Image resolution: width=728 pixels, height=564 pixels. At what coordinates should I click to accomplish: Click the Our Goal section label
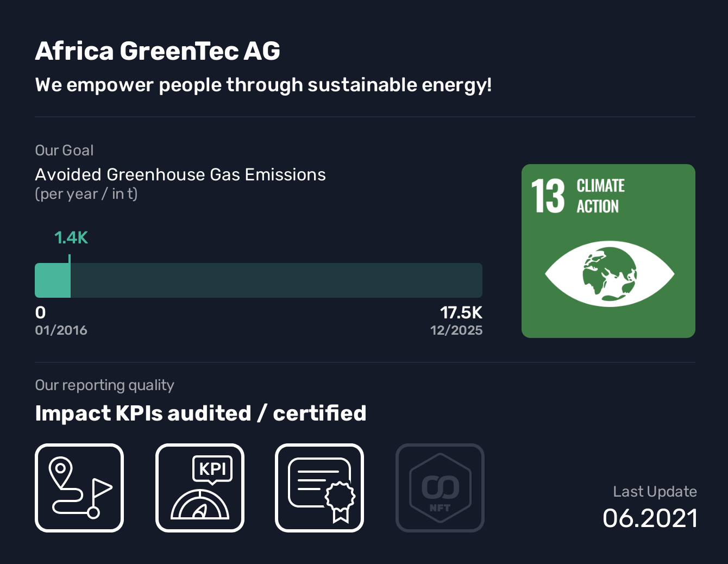point(64,151)
